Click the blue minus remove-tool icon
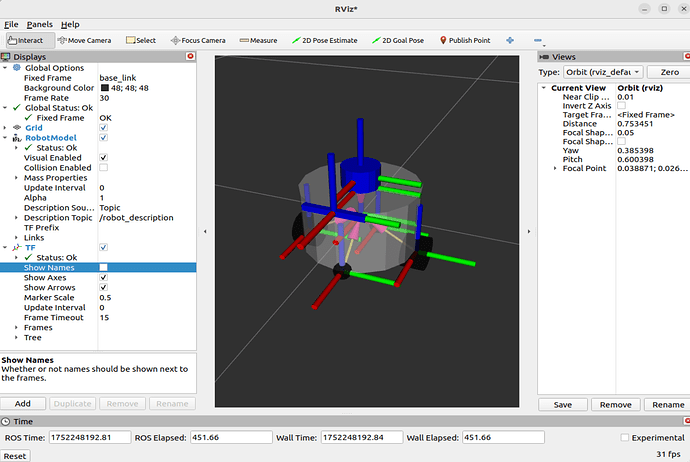This screenshot has height=462, width=690. pyautogui.click(x=538, y=40)
